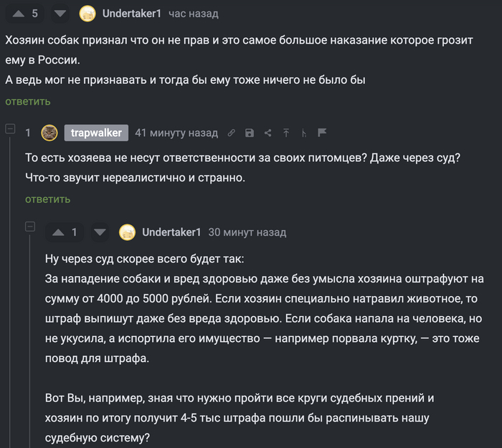Click trapwalker's avatar image
Screen dimensions: 502x448
[x=49, y=133]
